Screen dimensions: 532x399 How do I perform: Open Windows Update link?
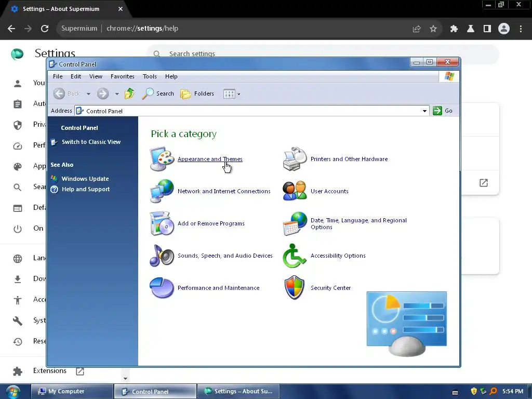[x=85, y=179]
